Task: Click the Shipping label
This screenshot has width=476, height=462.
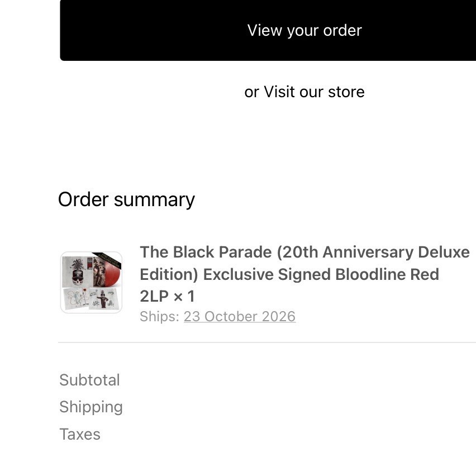Action: pos(91,407)
